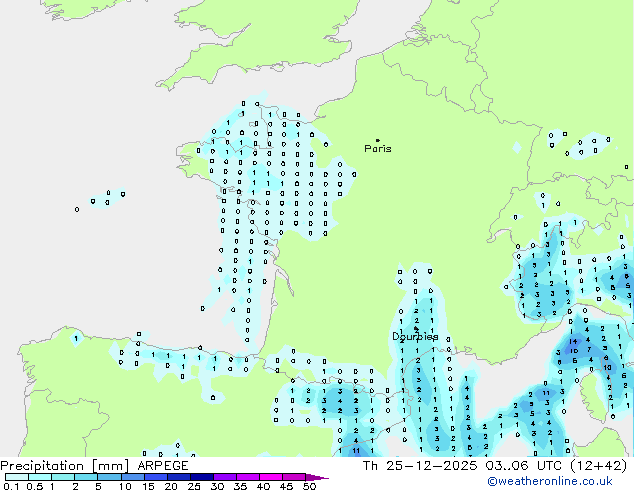
Task: Click the 'Th 25-12-2025 03..06 UTC' timestamp
Action: coord(464,466)
